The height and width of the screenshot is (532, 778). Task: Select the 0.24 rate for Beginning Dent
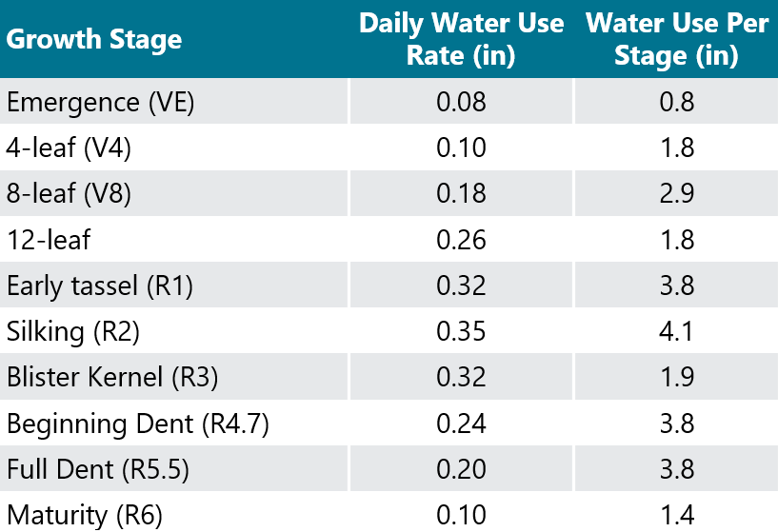click(461, 423)
